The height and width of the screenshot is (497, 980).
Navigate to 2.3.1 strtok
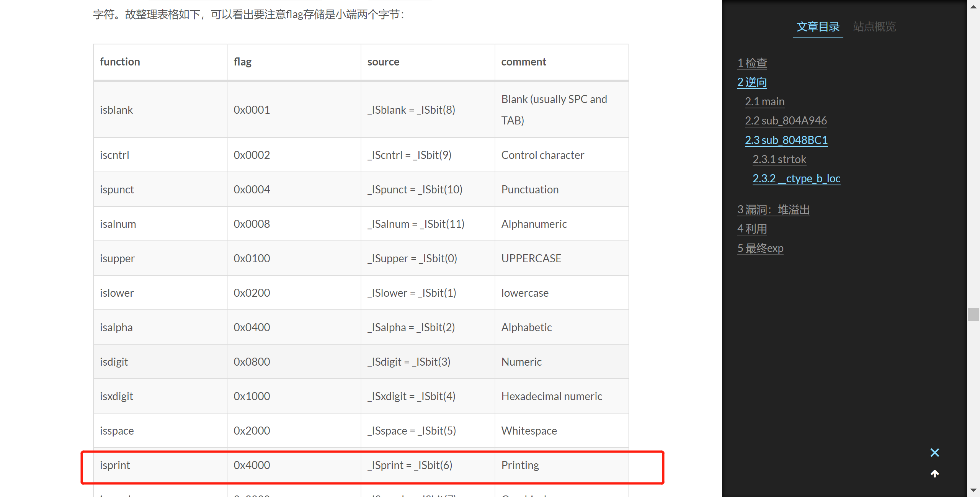(779, 159)
